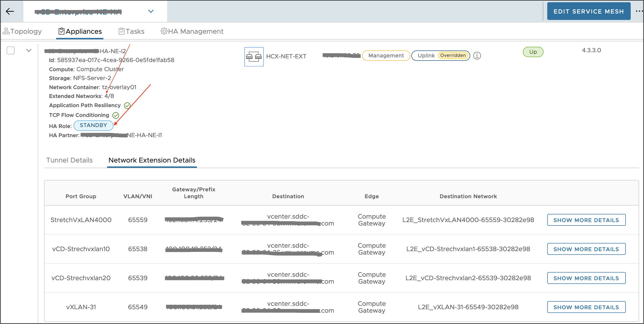The height and width of the screenshot is (324, 644).
Task: Click the uplink info circle icon
Action: (x=477, y=55)
